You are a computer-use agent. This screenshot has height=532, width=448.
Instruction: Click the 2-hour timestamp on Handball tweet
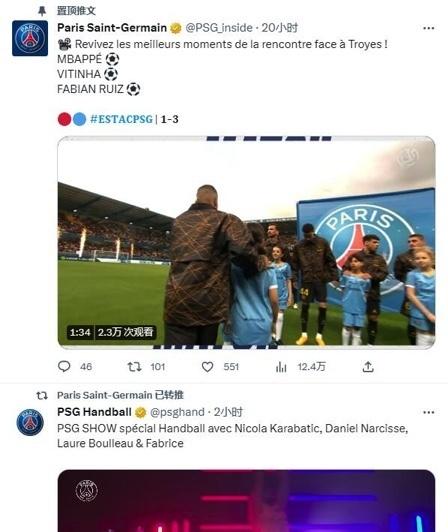click(x=228, y=412)
